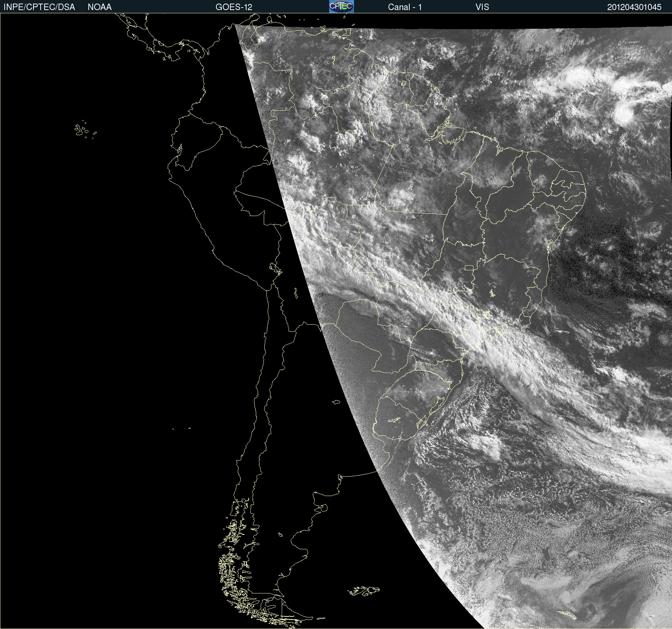Screen dimensions: 672x629
Task: Click the Canal - 1 label
Action: 405,7
